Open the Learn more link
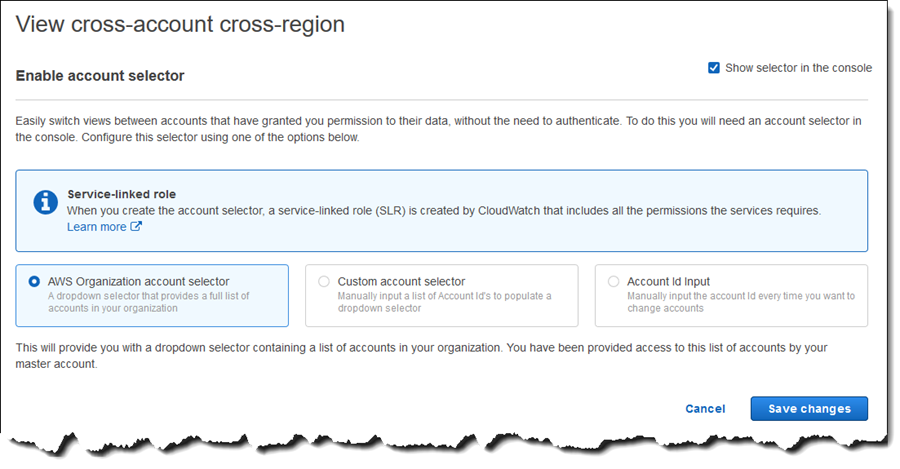This screenshot has height=469, width=900. click(x=96, y=227)
